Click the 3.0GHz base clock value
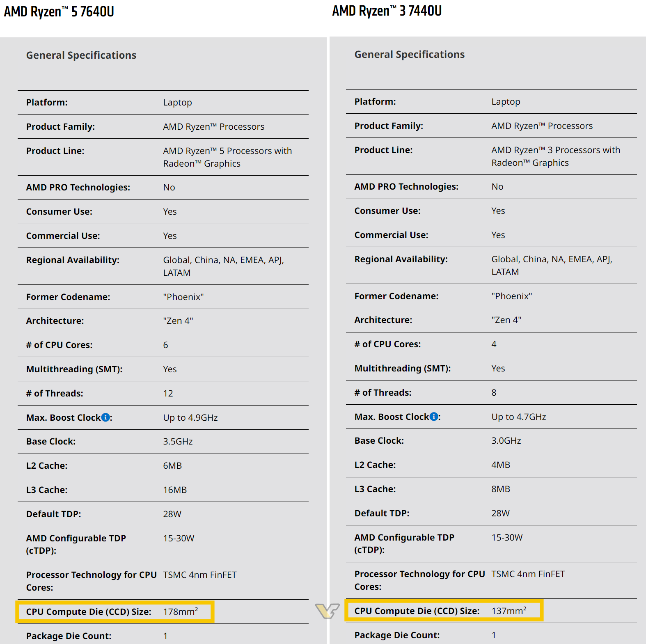 click(x=506, y=440)
